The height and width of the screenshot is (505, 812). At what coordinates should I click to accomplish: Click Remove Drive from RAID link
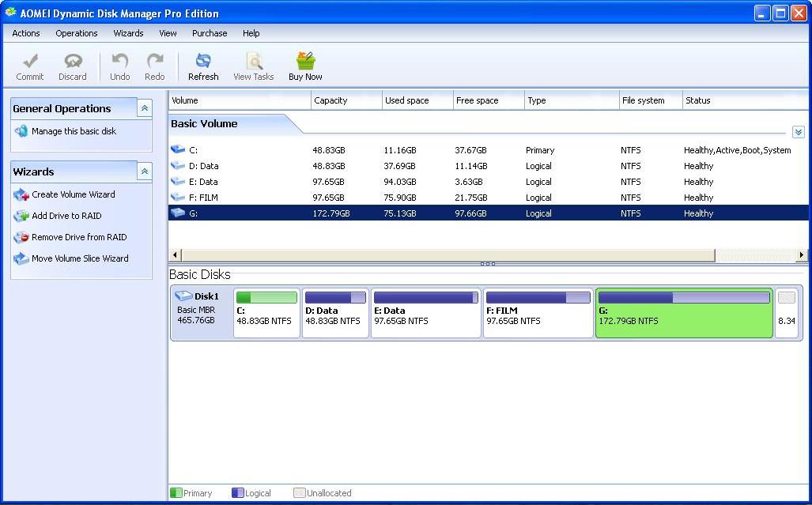[79, 237]
